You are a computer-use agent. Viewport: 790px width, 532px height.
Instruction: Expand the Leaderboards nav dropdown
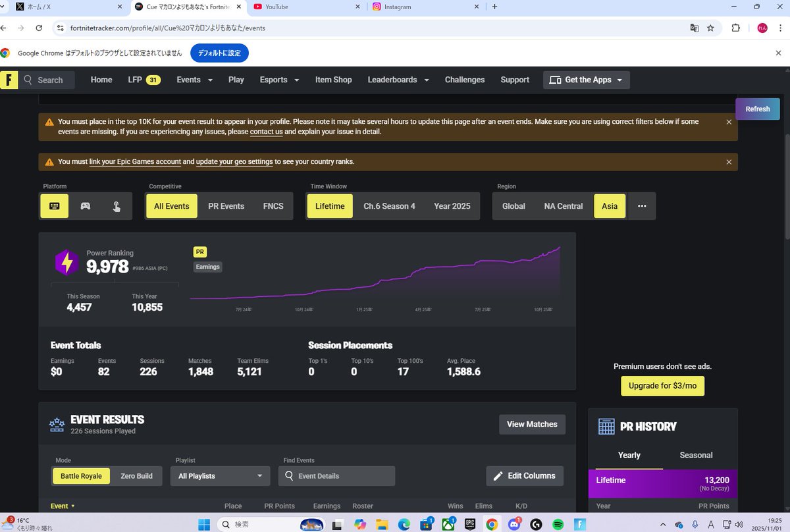pyautogui.click(x=398, y=80)
